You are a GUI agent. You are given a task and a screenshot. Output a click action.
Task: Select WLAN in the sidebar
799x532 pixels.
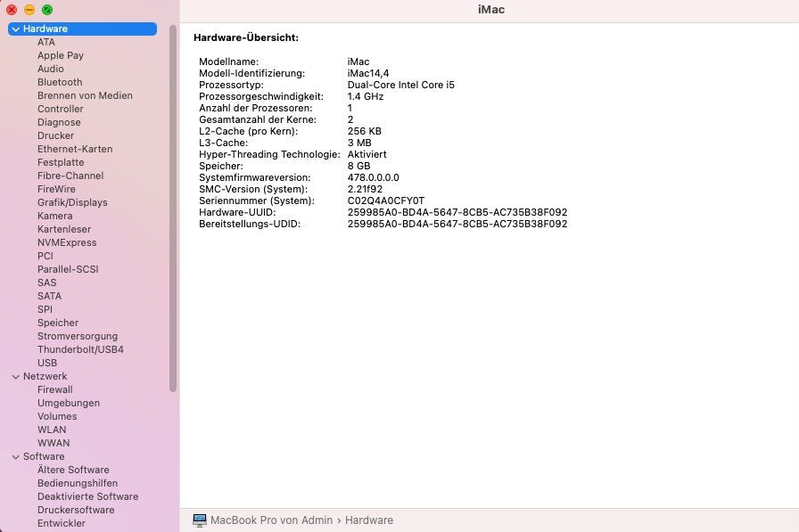pyautogui.click(x=52, y=430)
